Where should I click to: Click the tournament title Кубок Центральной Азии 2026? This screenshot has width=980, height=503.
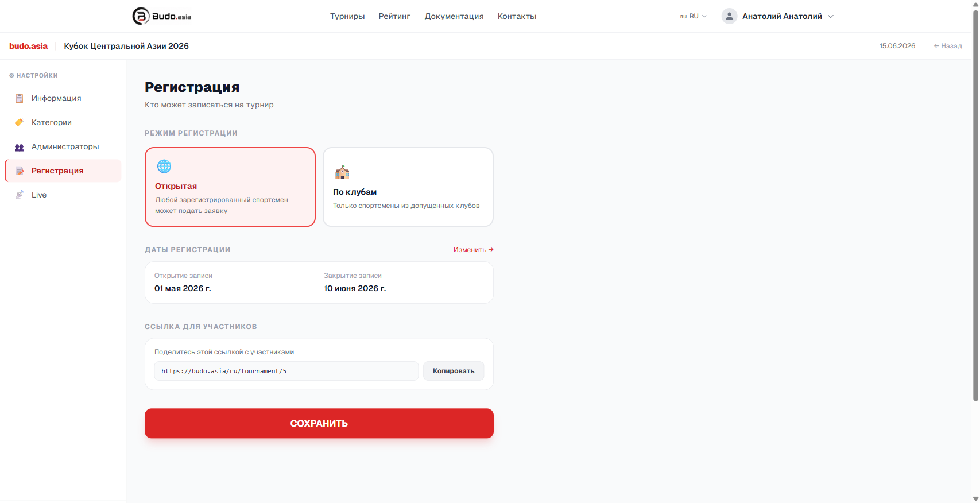point(126,46)
